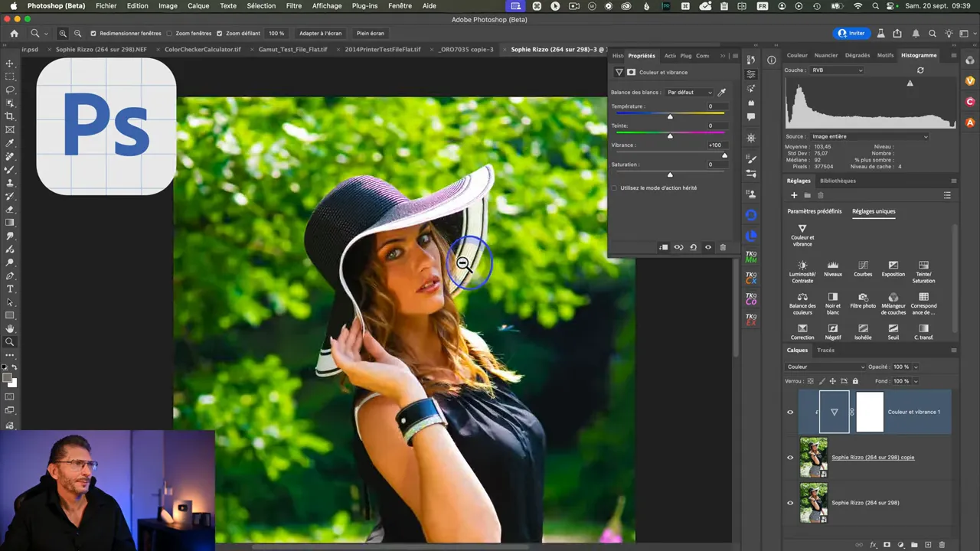
Task: Click the Adapter à l'écran button
Action: click(x=320, y=34)
